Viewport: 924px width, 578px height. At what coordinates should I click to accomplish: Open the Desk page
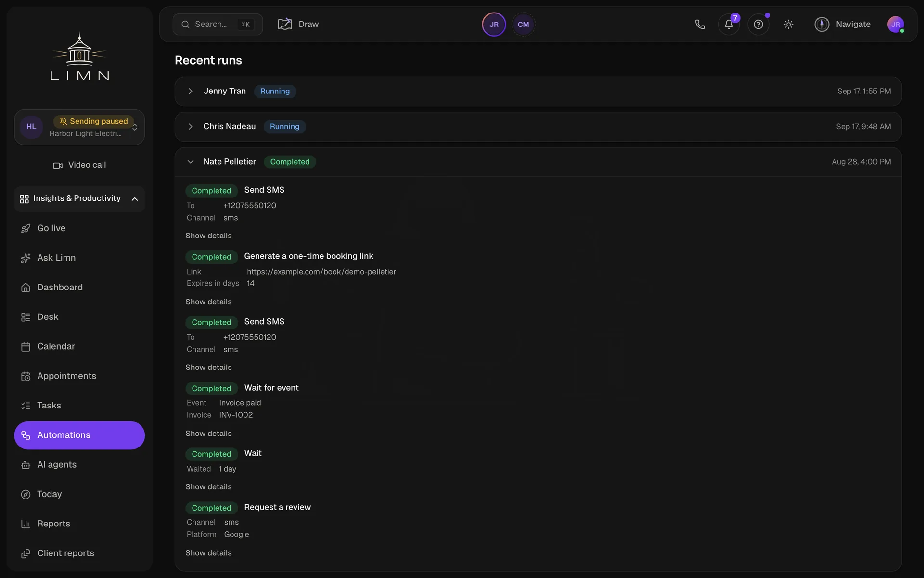pos(79,317)
